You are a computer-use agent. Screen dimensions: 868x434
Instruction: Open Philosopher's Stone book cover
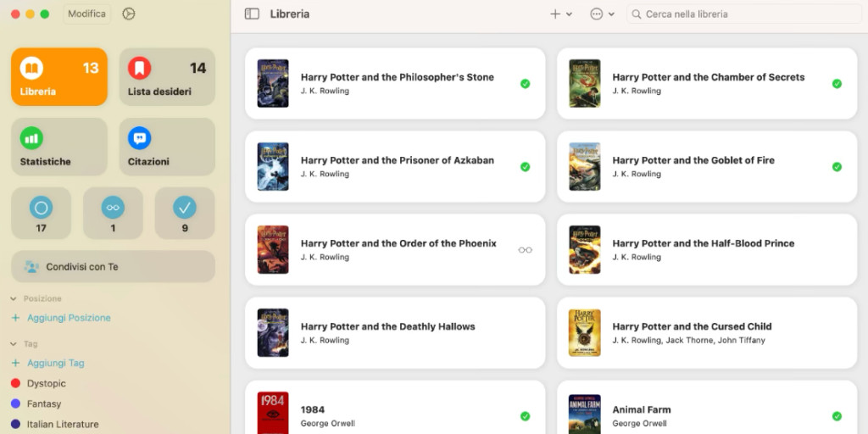[273, 84]
